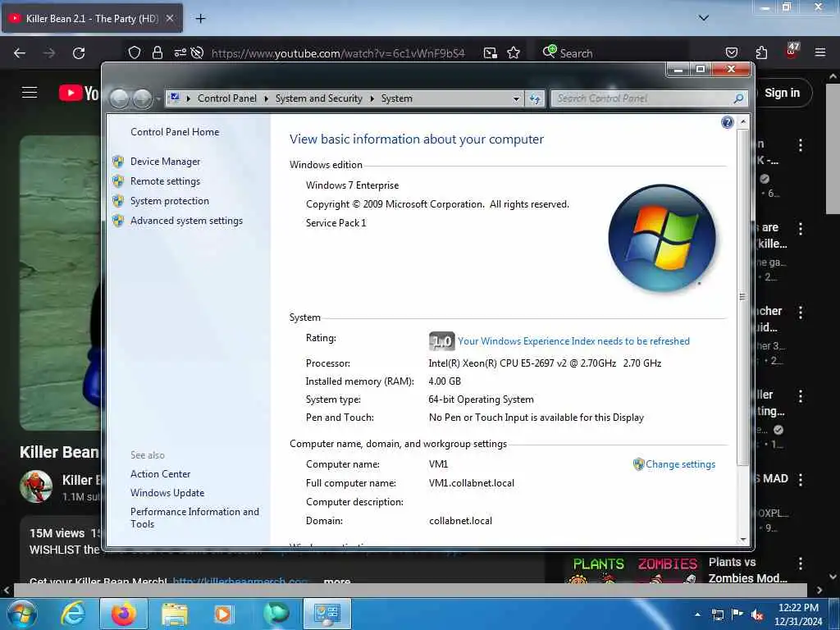
Task: Open Remote settings link
Action: tap(165, 181)
